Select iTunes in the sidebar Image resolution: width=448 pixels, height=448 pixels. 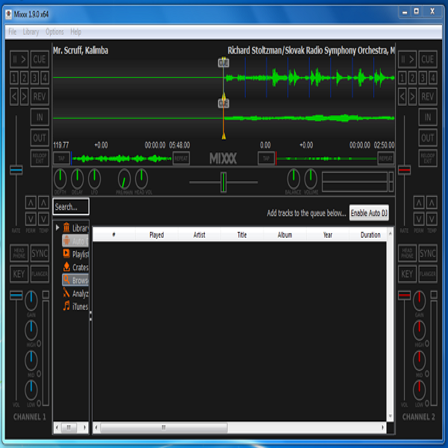pos(76,307)
